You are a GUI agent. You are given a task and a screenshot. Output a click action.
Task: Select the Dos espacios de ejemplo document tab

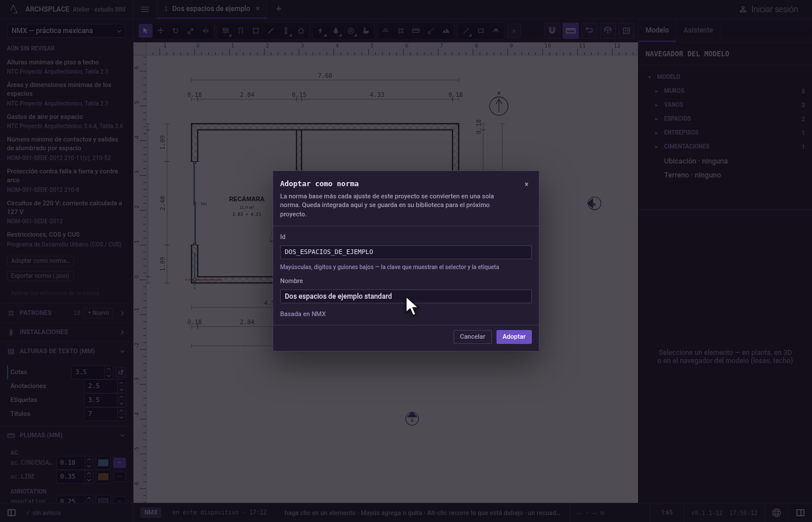pos(211,9)
